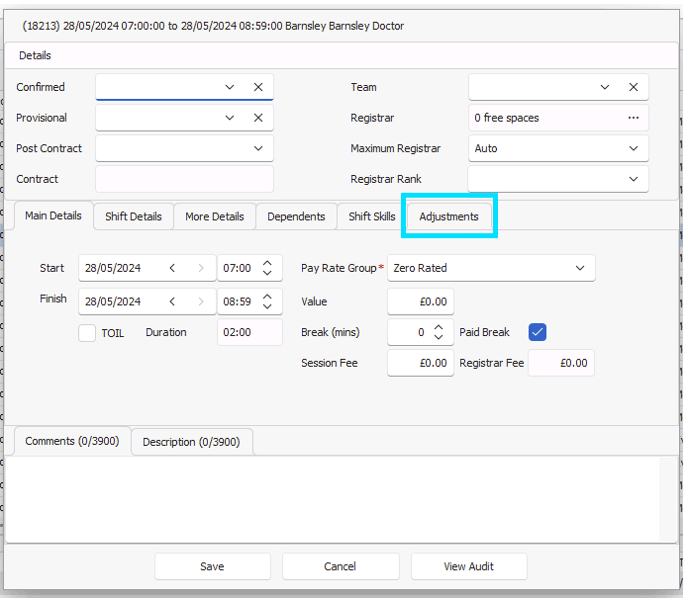Increase Break minutes with up arrow
The height and width of the screenshot is (600, 688).
(x=438, y=328)
